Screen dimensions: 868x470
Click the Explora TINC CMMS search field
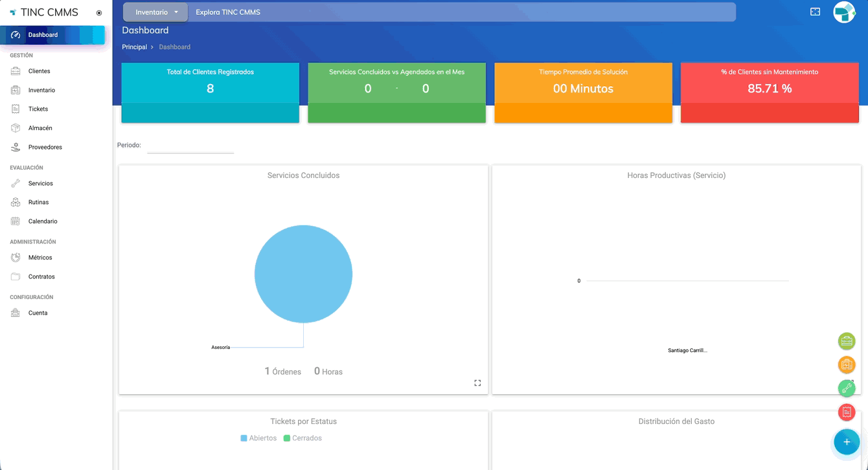[460, 12]
